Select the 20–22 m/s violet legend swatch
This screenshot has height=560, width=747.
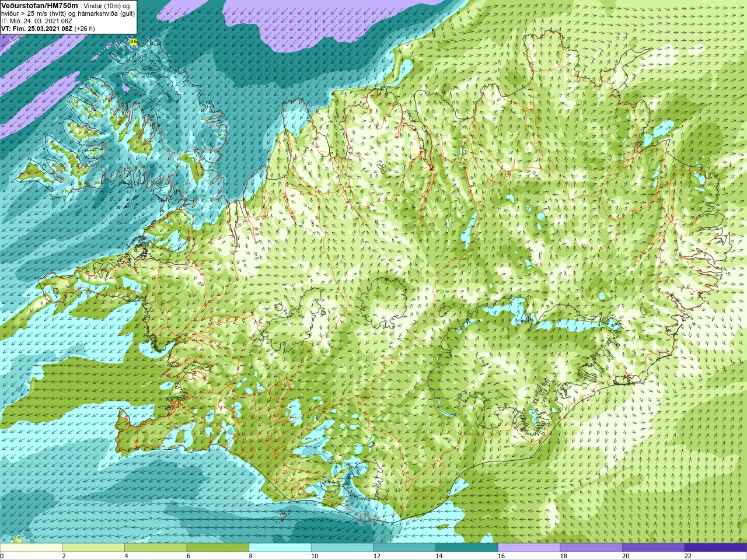[653, 548]
